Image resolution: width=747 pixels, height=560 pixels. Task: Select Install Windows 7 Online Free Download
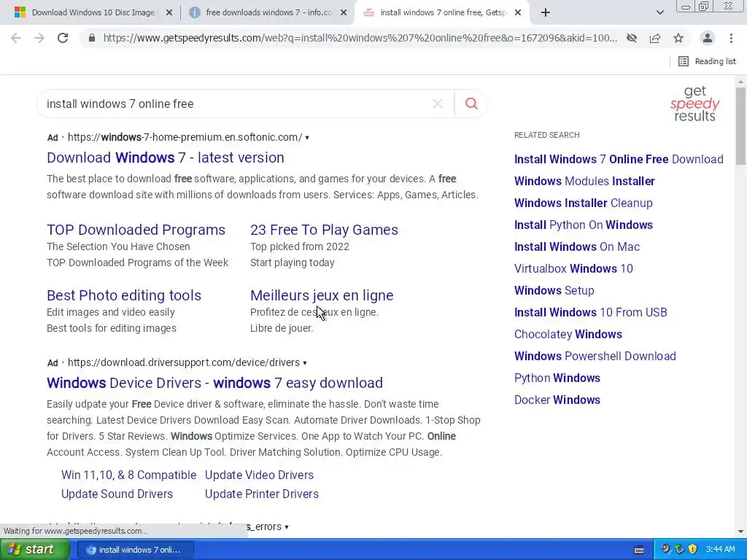point(619,159)
